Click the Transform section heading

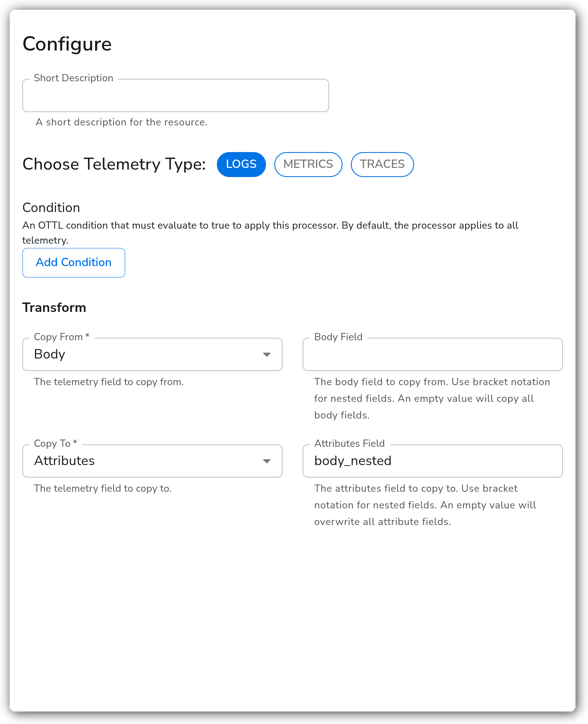(54, 308)
